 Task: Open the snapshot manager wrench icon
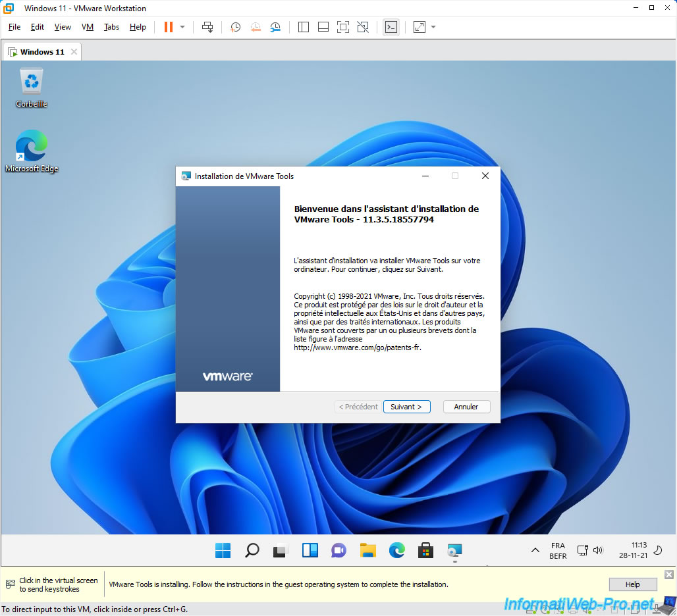[275, 27]
